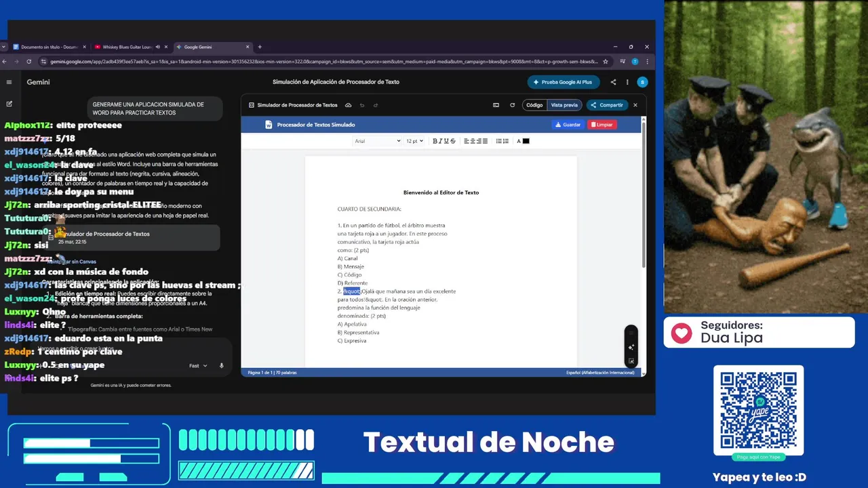Click Prueba Google AI Plus button
This screenshot has height=488, width=868.
click(x=564, y=82)
